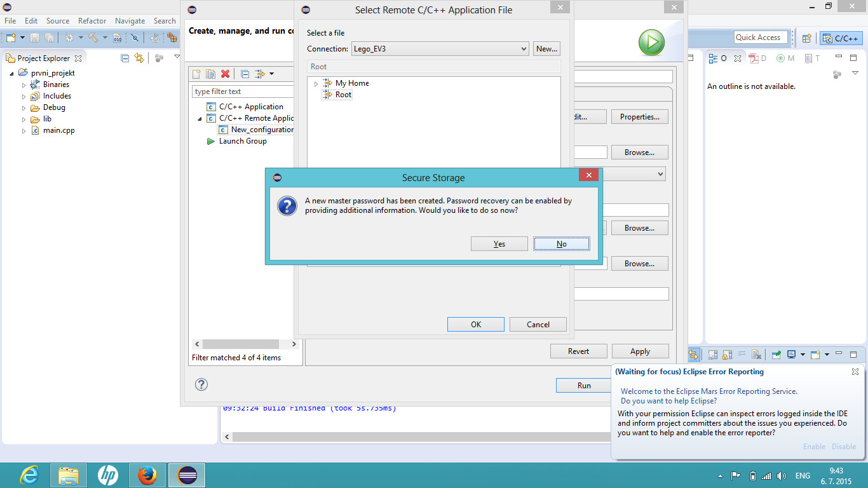Click No in the Secure Storage dialog
Viewport: 868px width, 488px height.
[x=562, y=244]
